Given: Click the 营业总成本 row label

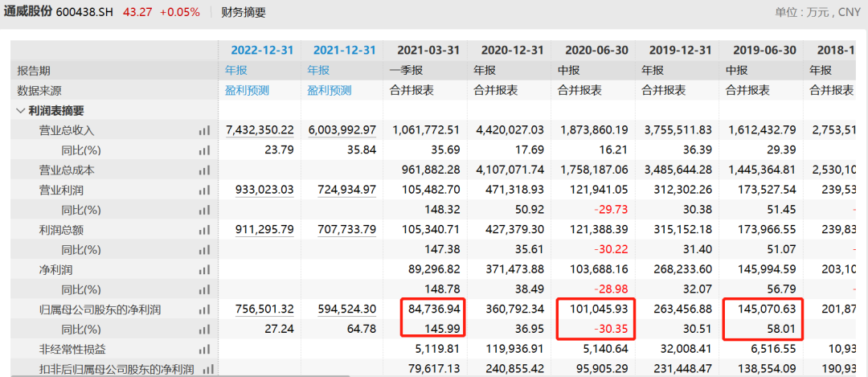Looking at the screenshot, I should point(67,170).
